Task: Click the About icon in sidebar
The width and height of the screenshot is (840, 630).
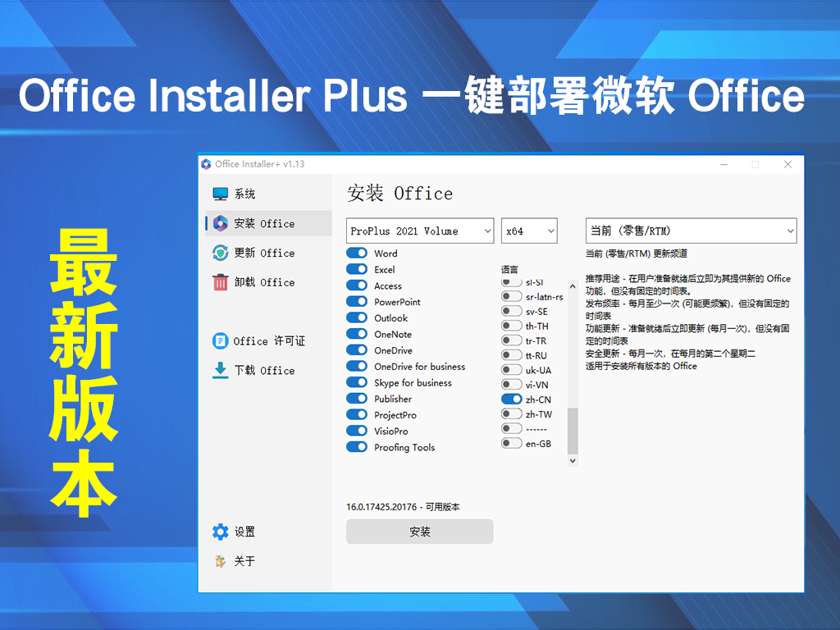Action: (220, 561)
